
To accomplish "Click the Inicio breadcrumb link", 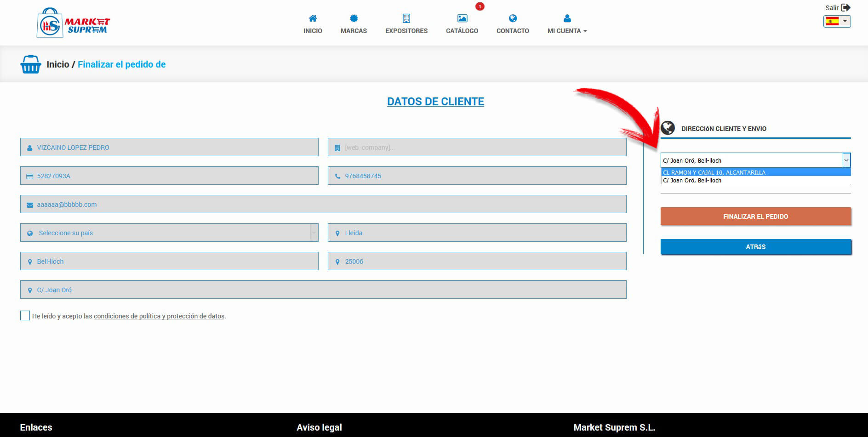I will tap(58, 64).
